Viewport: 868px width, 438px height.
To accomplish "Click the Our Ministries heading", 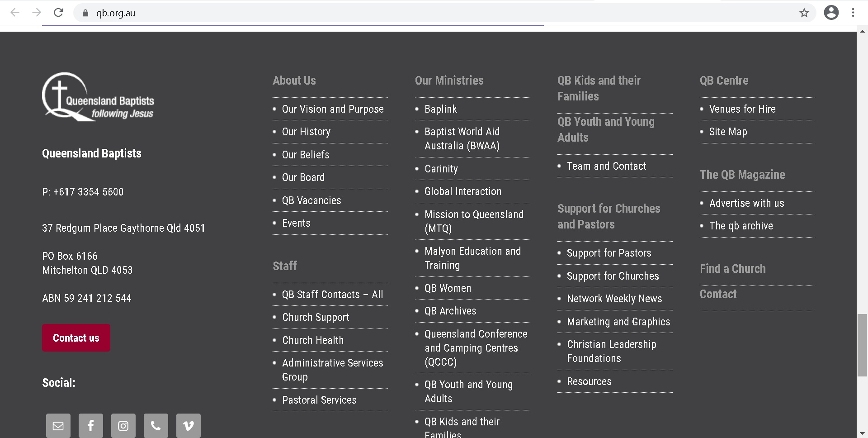I will click(x=449, y=81).
